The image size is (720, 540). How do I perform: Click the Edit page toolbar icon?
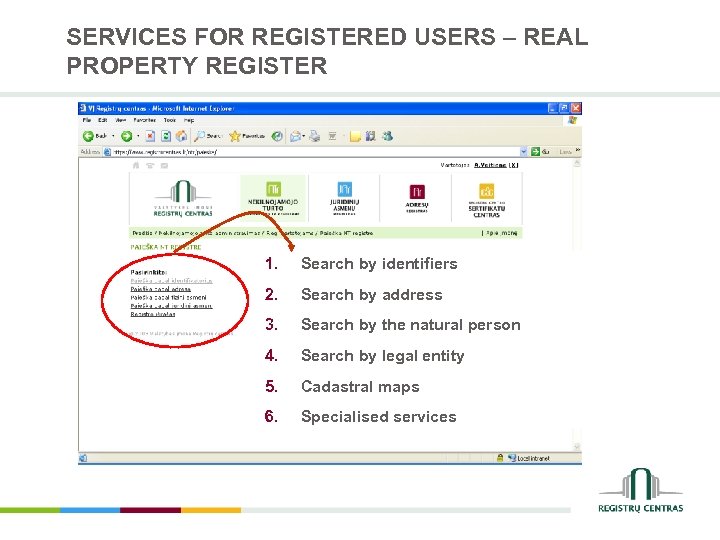click(333, 136)
